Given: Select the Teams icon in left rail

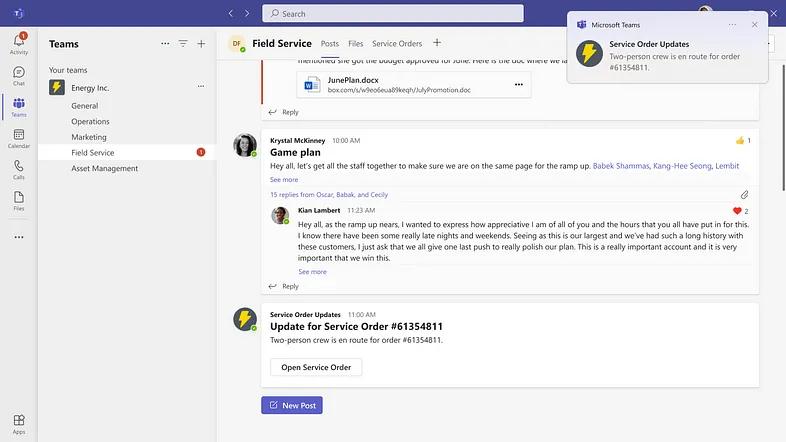Looking at the screenshot, I should pyautogui.click(x=19, y=107).
